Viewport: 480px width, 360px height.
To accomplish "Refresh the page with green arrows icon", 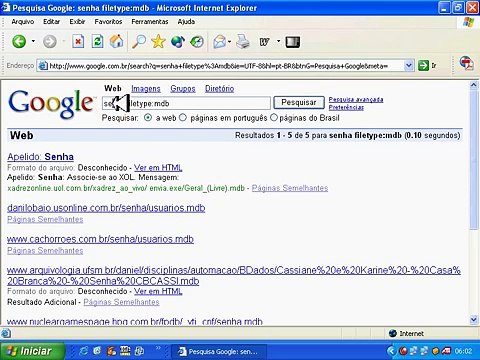I will pos(97,42).
